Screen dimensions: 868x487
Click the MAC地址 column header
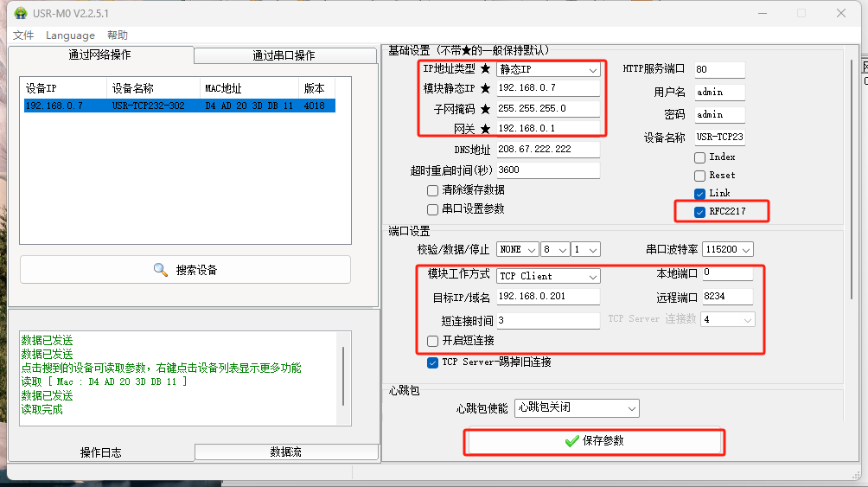[249, 88]
